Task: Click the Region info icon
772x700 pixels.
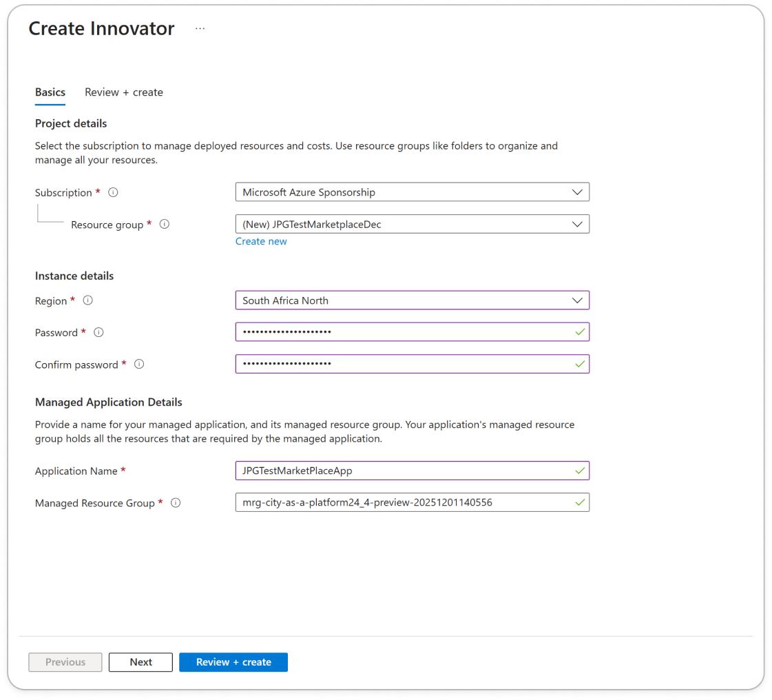Action: coord(88,301)
